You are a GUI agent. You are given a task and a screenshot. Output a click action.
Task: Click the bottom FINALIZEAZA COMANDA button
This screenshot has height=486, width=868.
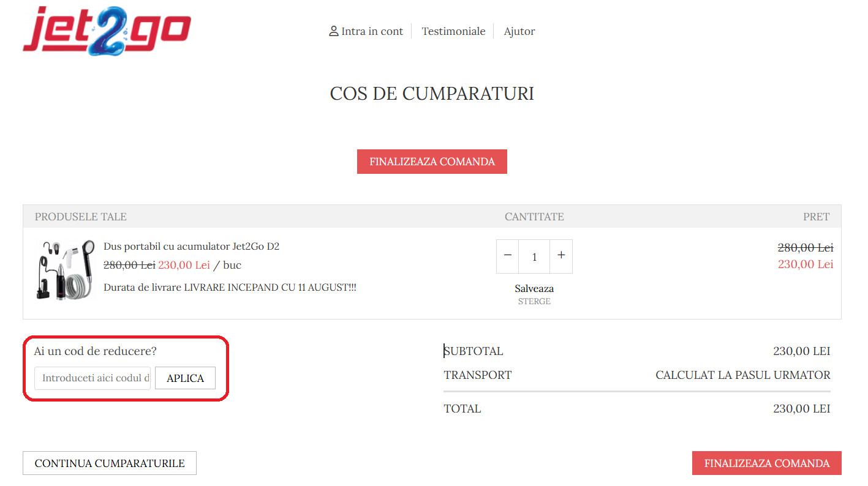(766, 463)
